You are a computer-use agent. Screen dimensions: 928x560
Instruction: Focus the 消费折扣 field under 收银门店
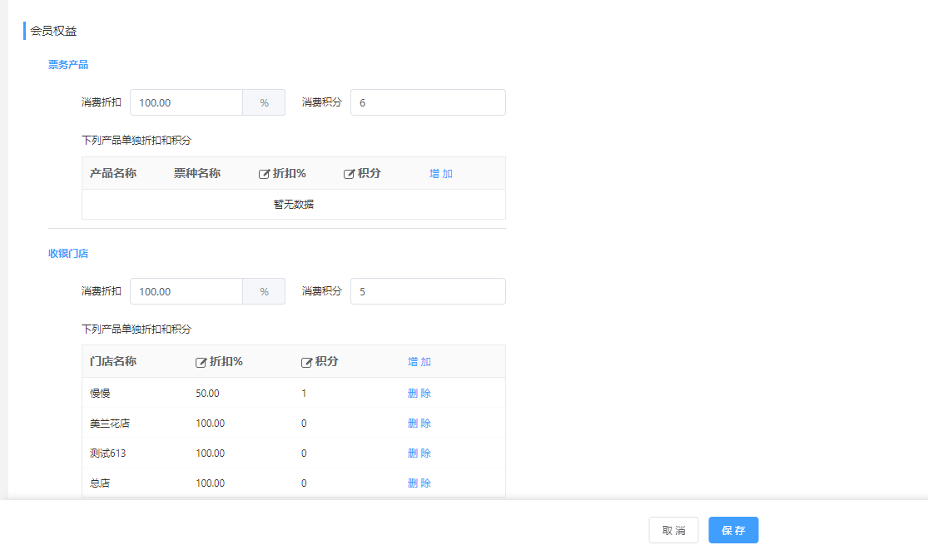coord(186,291)
